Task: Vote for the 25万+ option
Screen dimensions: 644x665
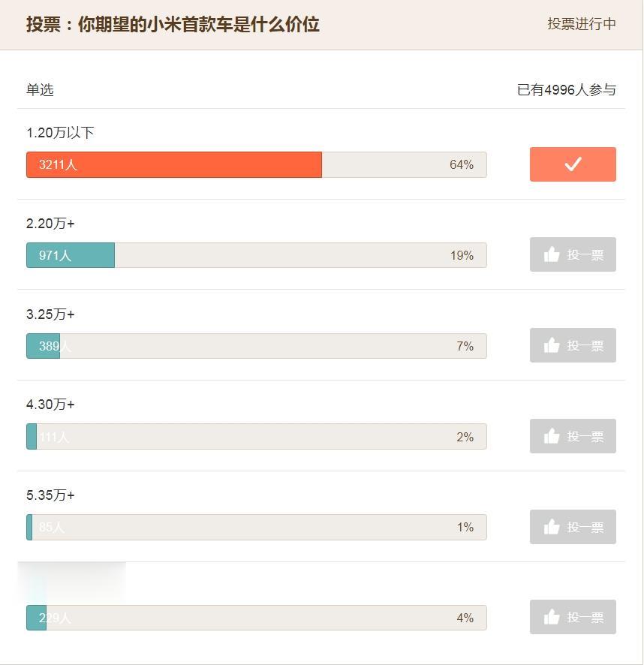Action: [573, 345]
